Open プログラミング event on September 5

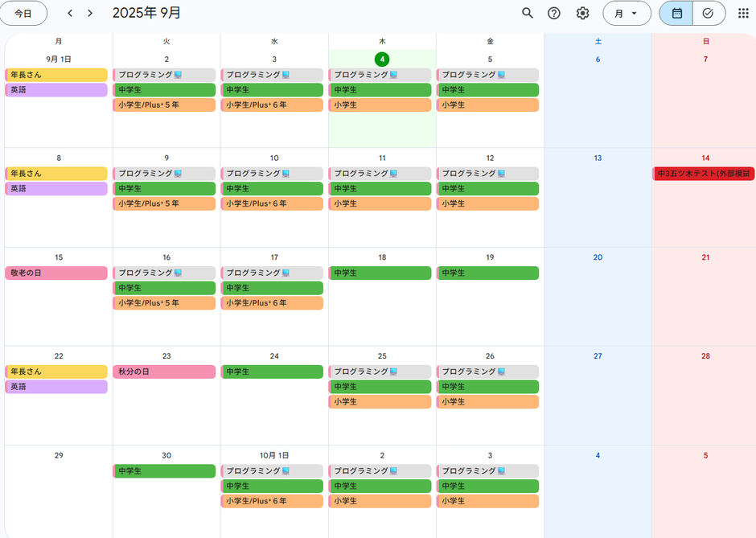[487, 75]
